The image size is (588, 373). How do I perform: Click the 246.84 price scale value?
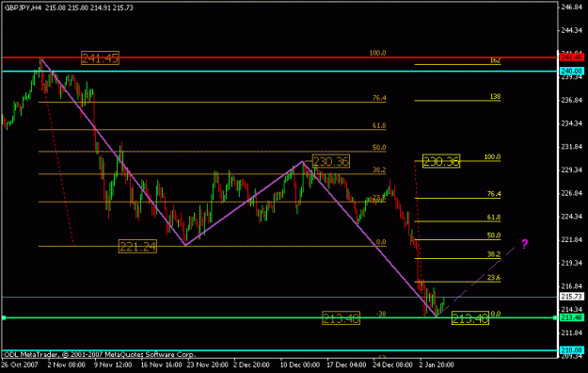click(571, 7)
